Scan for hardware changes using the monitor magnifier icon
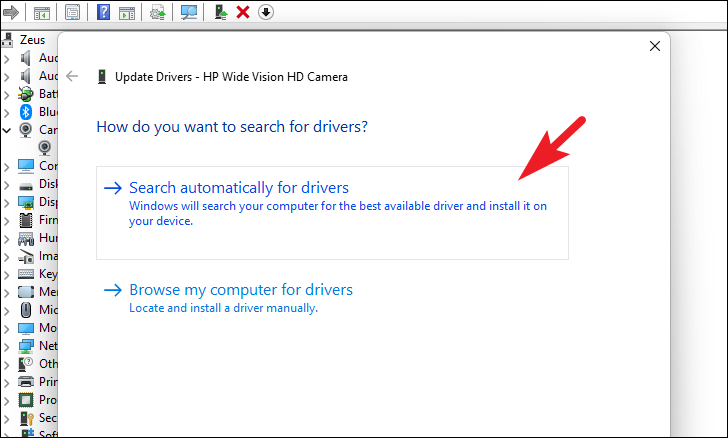The width and height of the screenshot is (728, 438). click(188, 13)
